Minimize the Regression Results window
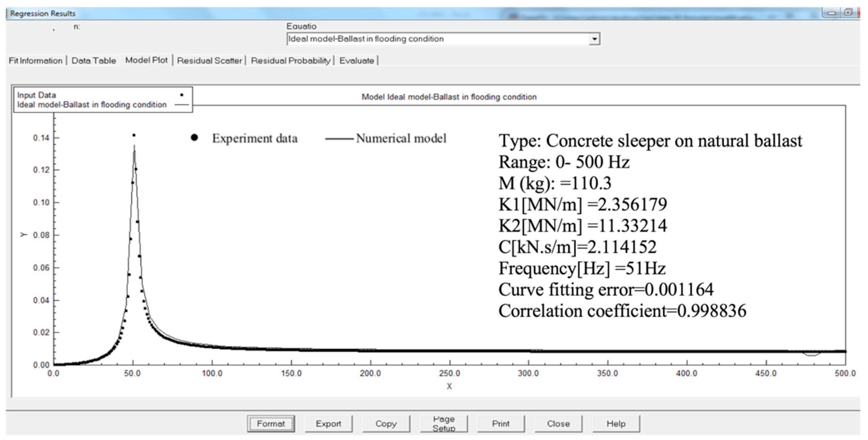 pyautogui.click(x=832, y=13)
